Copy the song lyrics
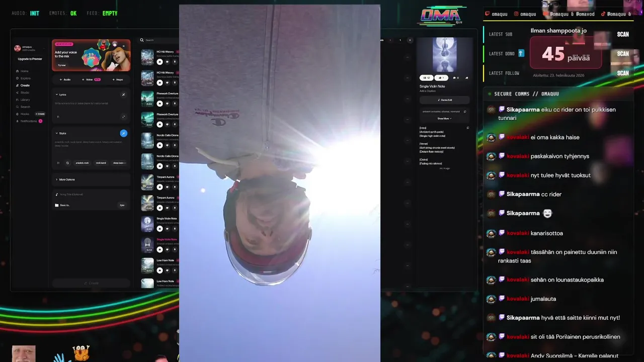The width and height of the screenshot is (644, 362). [x=468, y=128]
